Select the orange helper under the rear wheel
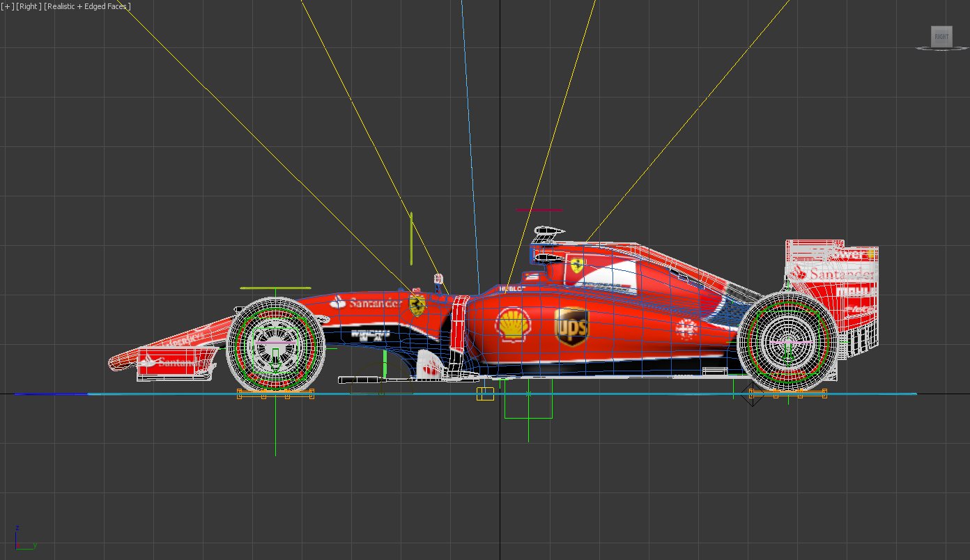This screenshot has width=970, height=560. coord(788,394)
